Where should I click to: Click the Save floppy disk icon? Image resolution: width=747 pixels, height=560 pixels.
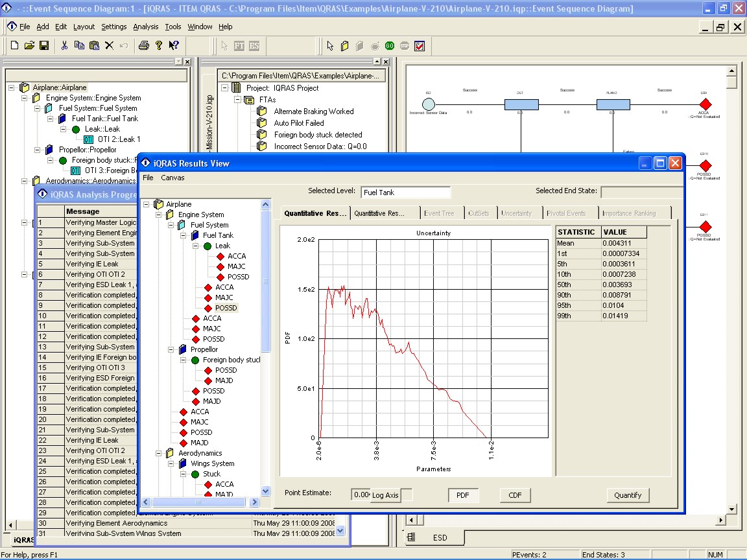44,46
